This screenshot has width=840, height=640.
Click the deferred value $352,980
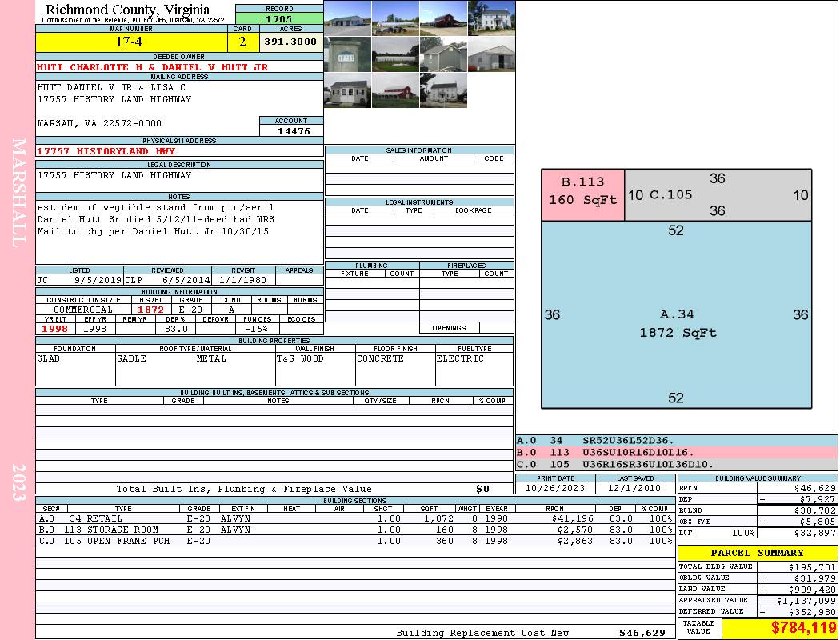point(812,612)
